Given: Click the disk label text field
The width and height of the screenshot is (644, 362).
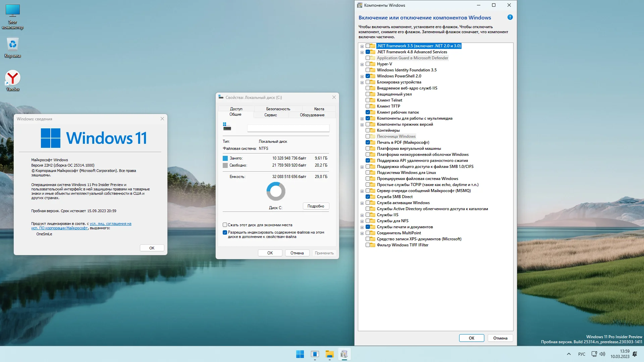Looking at the screenshot, I should click(x=288, y=128).
